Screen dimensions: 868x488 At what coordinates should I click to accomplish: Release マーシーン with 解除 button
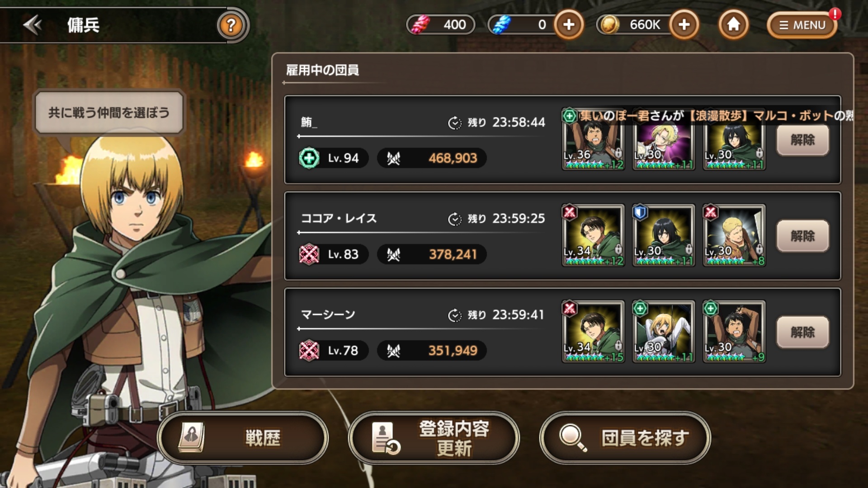pyautogui.click(x=802, y=332)
